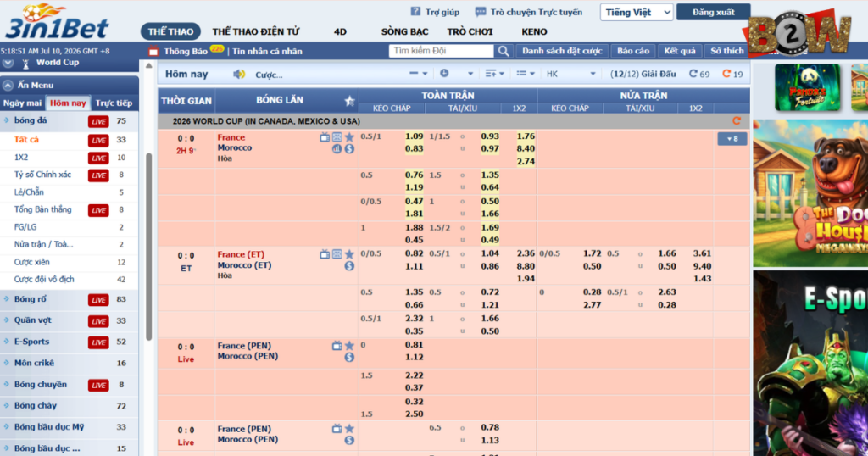Open the HK odds type dropdown
The width and height of the screenshot is (868, 456).
pyautogui.click(x=570, y=74)
